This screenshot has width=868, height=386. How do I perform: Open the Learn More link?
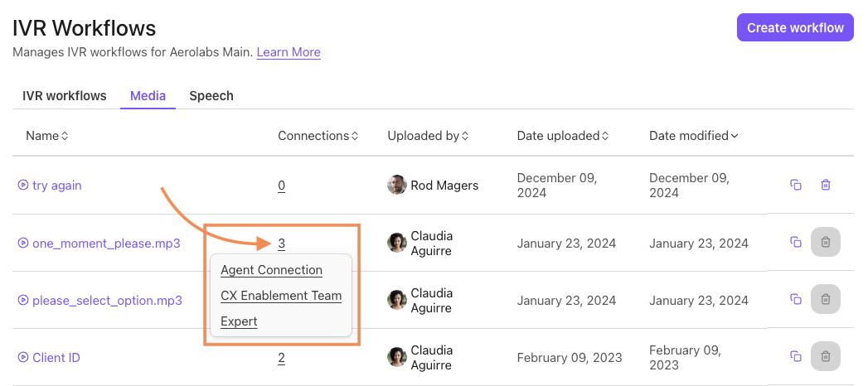(x=289, y=52)
